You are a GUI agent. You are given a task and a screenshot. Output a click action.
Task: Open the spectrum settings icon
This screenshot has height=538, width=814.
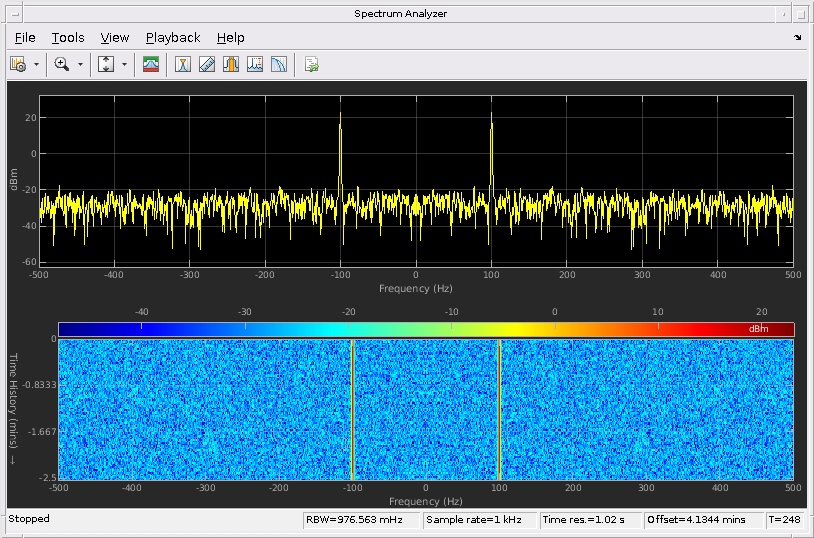tap(18, 64)
